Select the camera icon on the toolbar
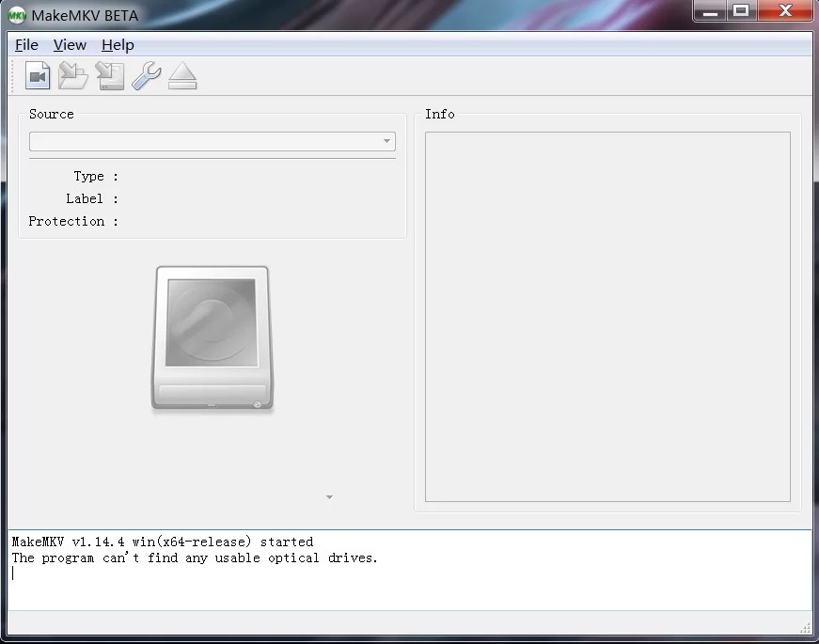819x644 pixels. 38,75
